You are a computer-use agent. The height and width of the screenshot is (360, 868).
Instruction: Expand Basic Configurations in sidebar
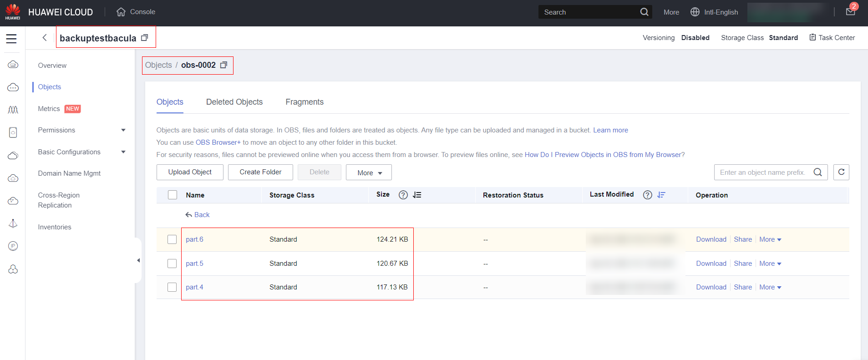(123, 152)
